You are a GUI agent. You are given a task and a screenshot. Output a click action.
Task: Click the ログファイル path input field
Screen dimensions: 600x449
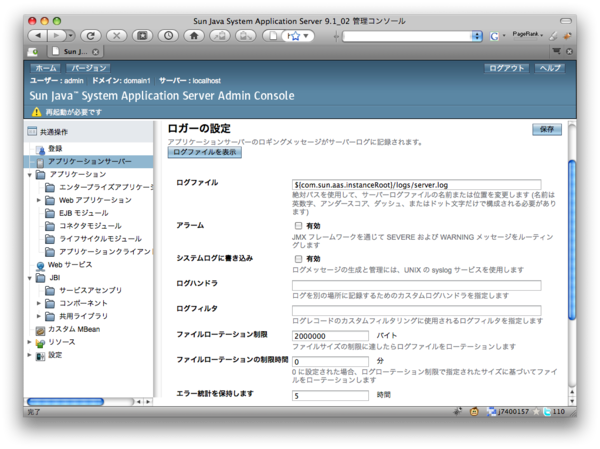point(416,185)
